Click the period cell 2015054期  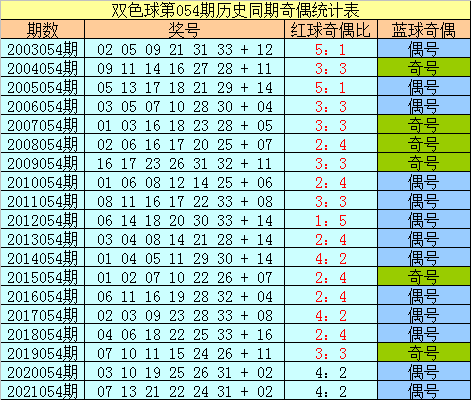[x=42, y=277]
